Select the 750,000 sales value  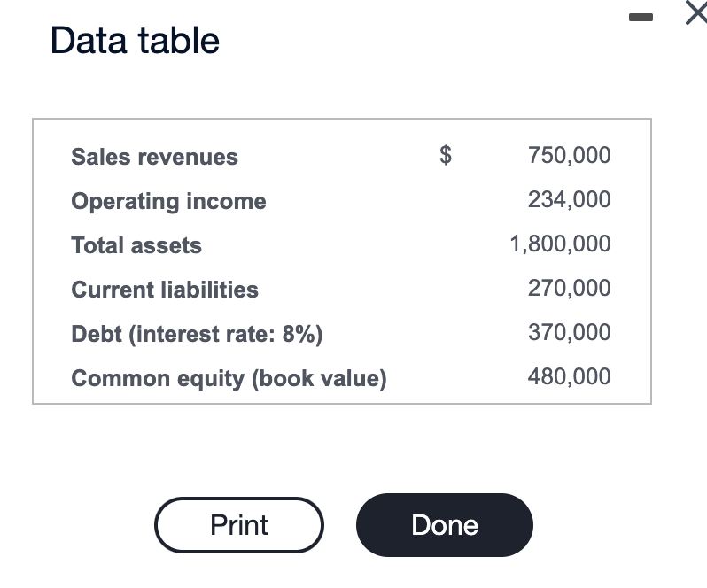coord(570,156)
